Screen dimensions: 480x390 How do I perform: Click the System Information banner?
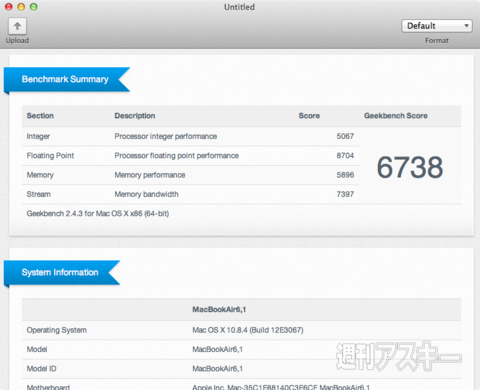tap(62, 272)
